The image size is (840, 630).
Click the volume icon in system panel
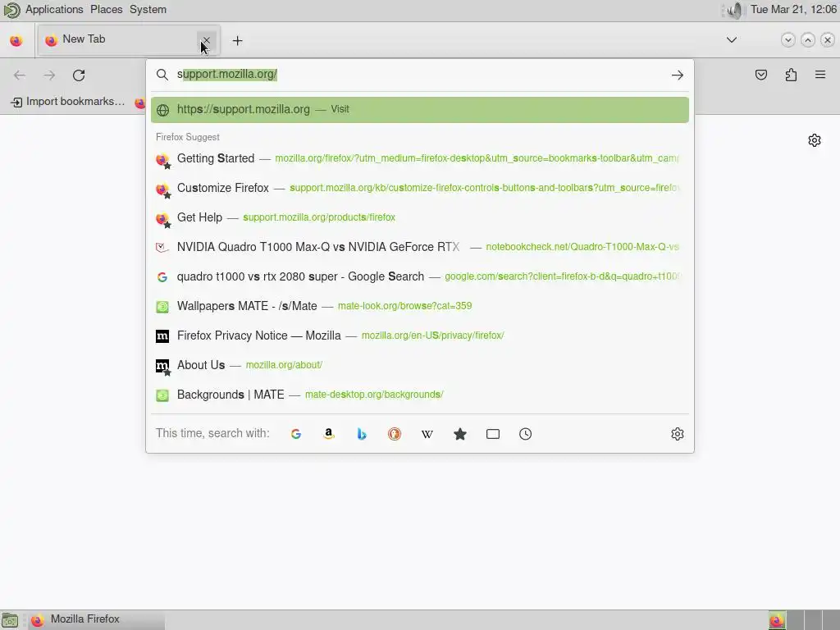point(736,10)
